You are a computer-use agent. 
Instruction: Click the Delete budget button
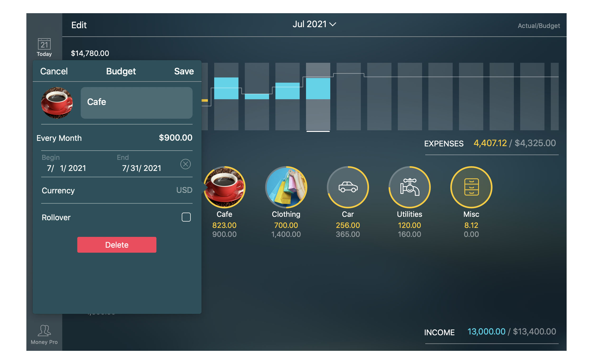click(117, 245)
